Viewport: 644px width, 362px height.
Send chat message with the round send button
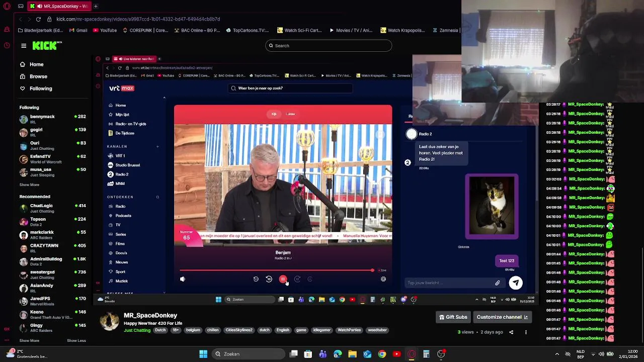(x=516, y=283)
